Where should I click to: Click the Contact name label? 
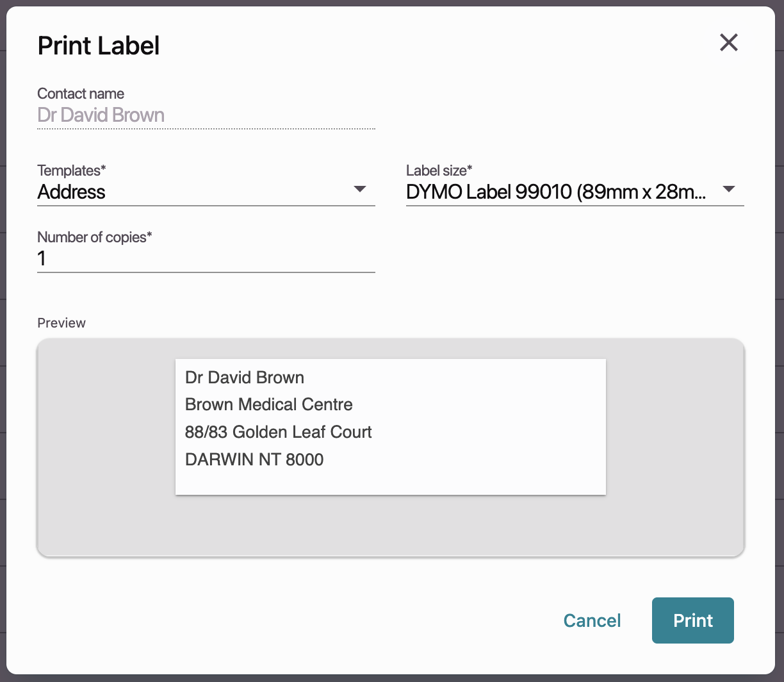click(81, 94)
